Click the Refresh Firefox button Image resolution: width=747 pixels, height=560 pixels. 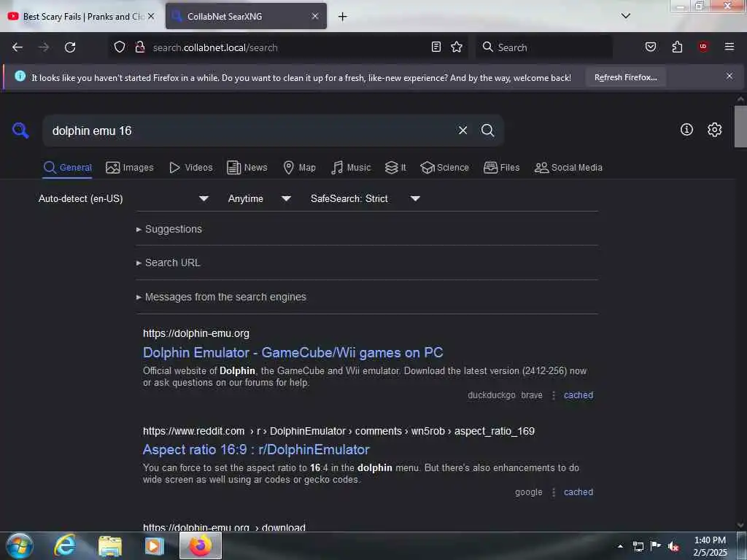[x=625, y=77]
